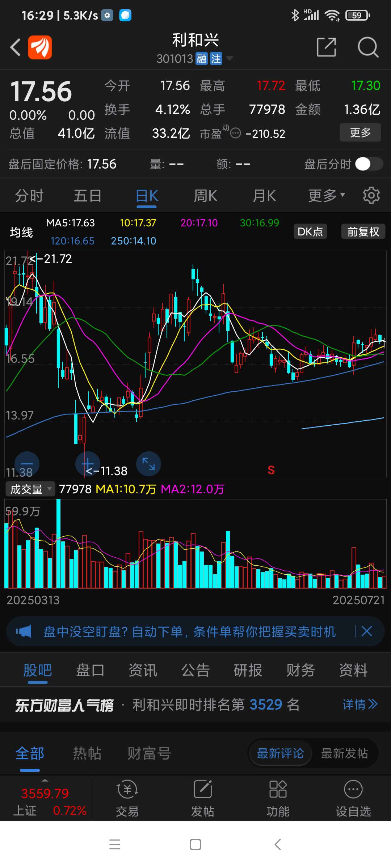Viewport: 391px width, 868px height.
Task: Open the 研报 tab
Action: (x=248, y=670)
